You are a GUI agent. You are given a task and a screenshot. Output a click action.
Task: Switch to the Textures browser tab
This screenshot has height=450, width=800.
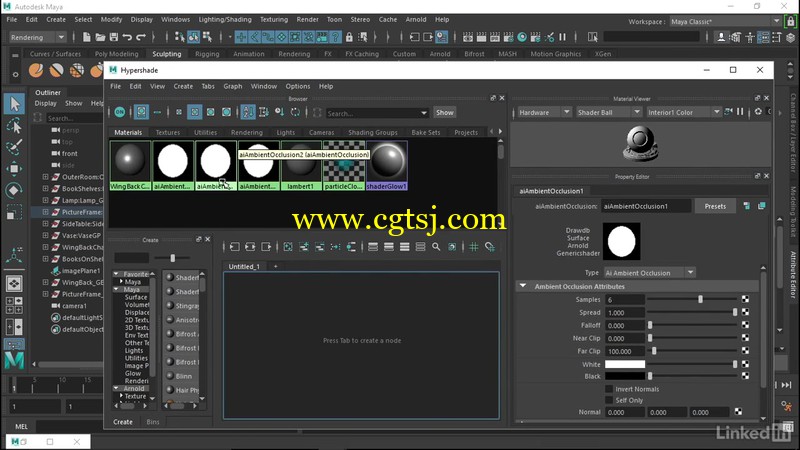[167, 132]
